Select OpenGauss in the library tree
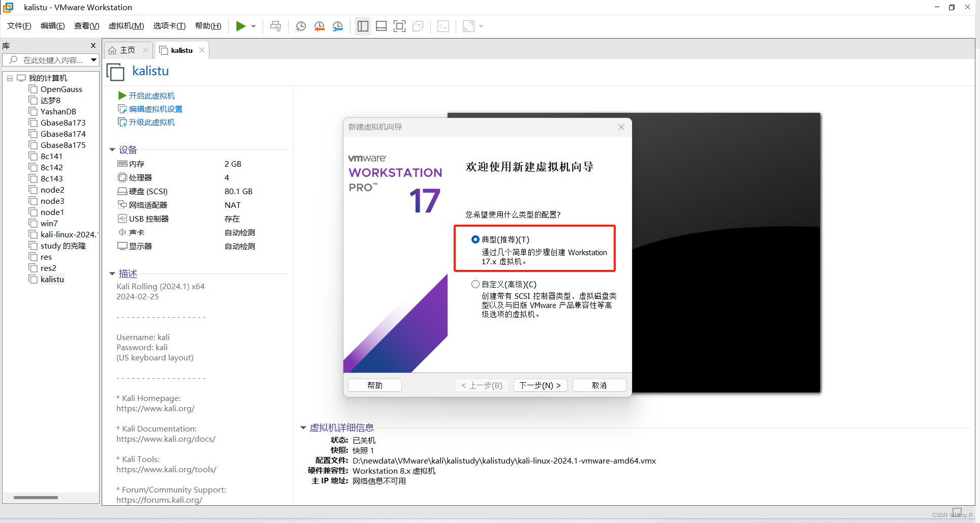The height and width of the screenshot is (523, 980). 61,89
